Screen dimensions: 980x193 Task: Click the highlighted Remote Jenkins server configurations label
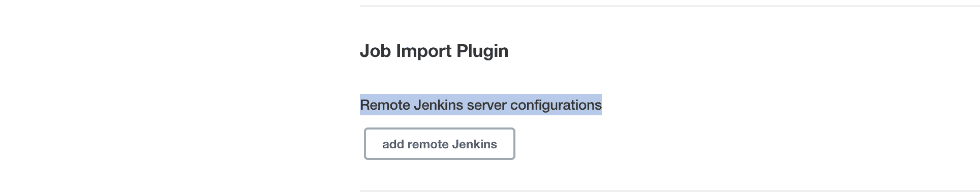pos(481,105)
